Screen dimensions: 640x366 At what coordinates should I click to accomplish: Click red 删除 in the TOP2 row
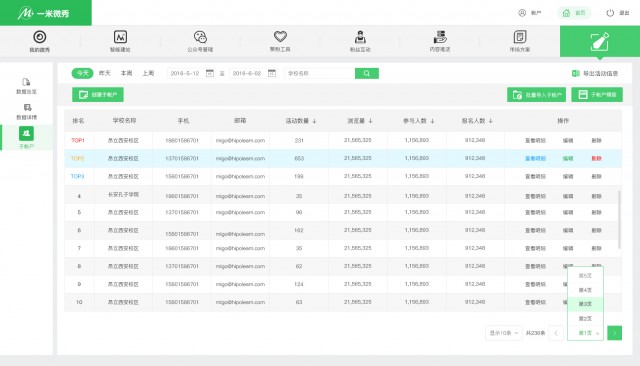596,158
